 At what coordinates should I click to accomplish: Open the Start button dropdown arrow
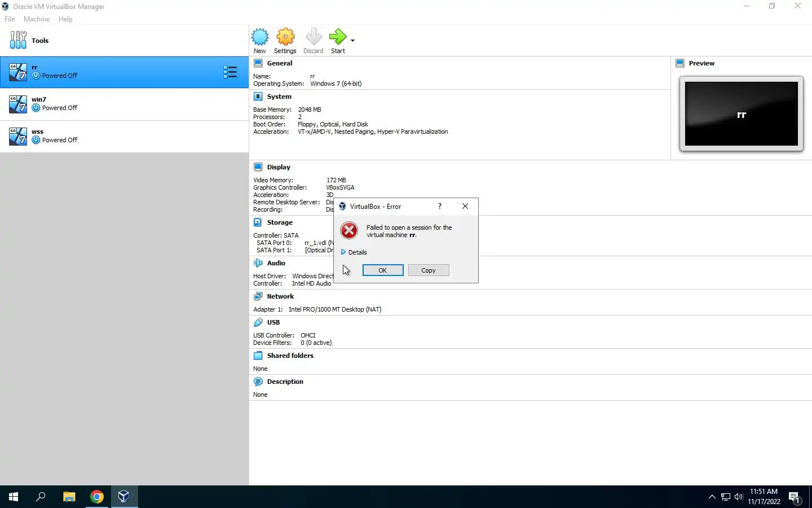click(x=353, y=41)
